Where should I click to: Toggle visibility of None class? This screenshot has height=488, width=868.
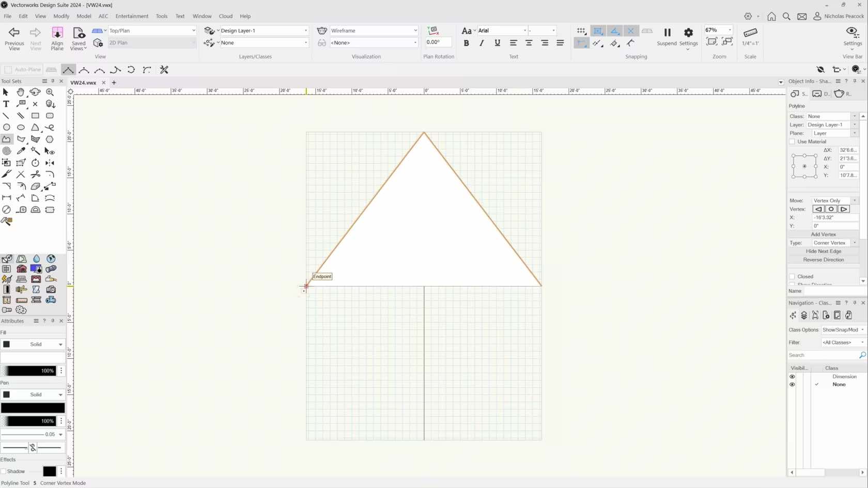792,384
